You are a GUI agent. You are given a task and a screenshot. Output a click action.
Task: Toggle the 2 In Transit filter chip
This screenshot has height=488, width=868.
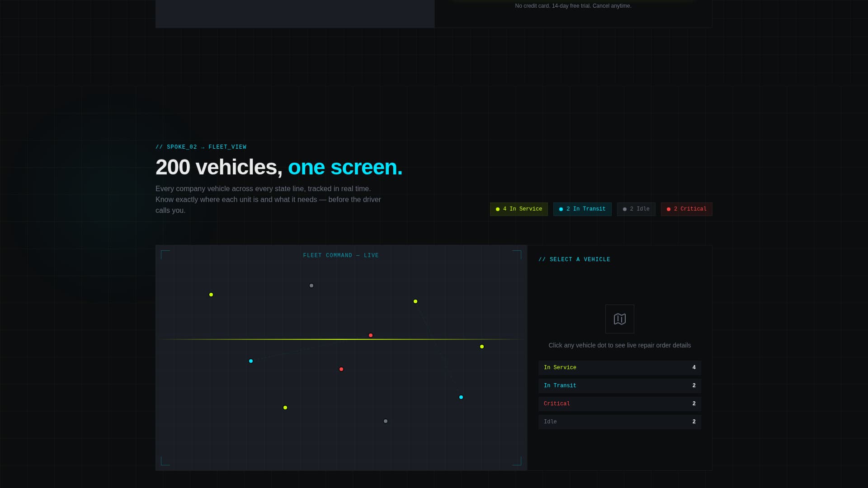[582, 209]
